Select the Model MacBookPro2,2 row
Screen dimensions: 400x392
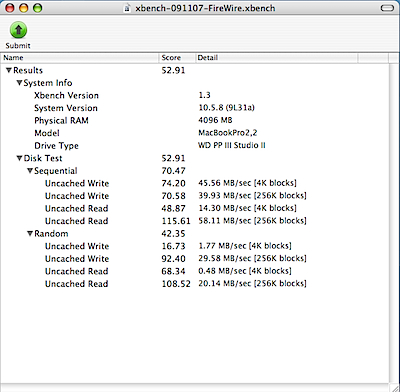pos(195,133)
